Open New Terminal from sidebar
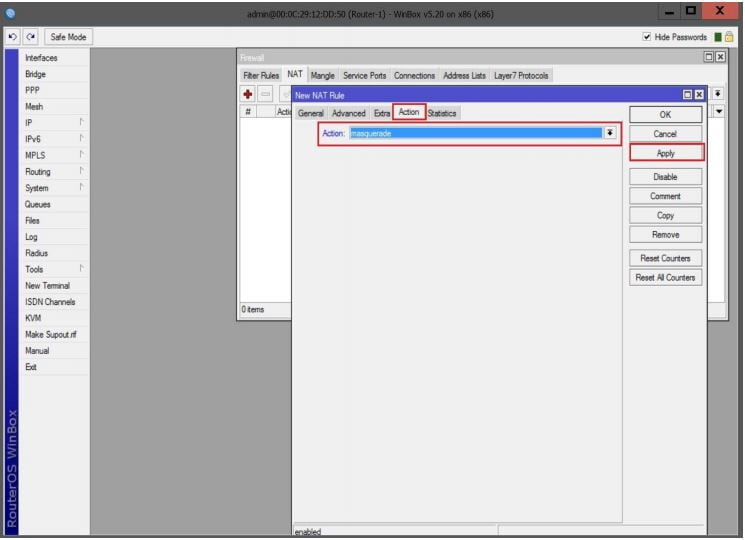Image resolution: width=745 pixels, height=540 pixels. point(47,286)
